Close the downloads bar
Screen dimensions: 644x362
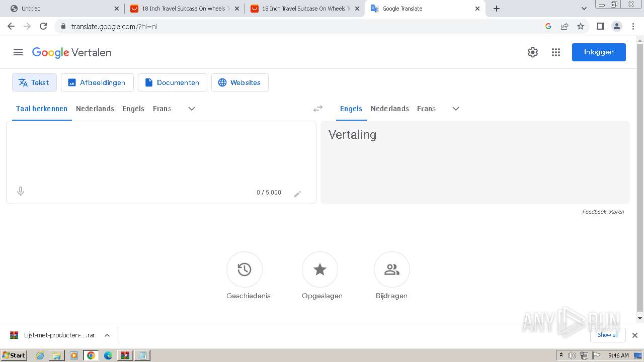[635, 335]
